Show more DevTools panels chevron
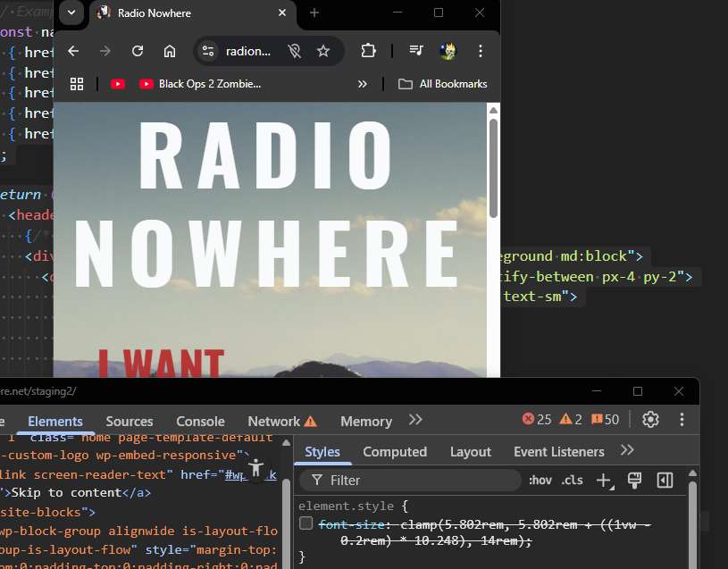The width and height of the screenshot is (728, 569). (415, 420)
